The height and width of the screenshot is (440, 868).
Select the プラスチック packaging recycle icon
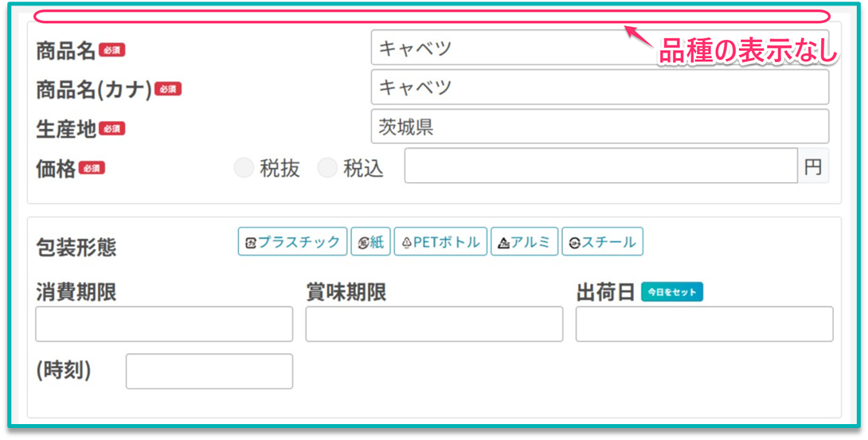click(292, 242)
